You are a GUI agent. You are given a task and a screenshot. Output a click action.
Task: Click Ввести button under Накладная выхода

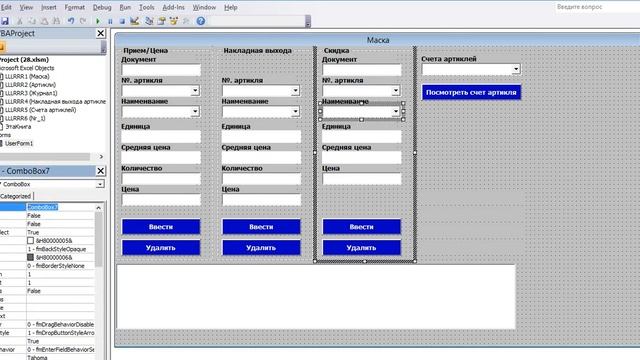point(261,227)
